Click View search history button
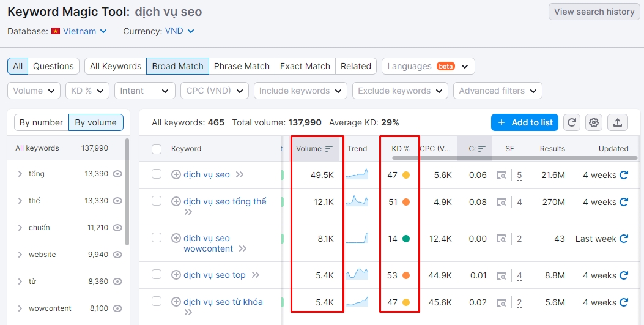This screenshot has width=644, height=325. point(594,12)
